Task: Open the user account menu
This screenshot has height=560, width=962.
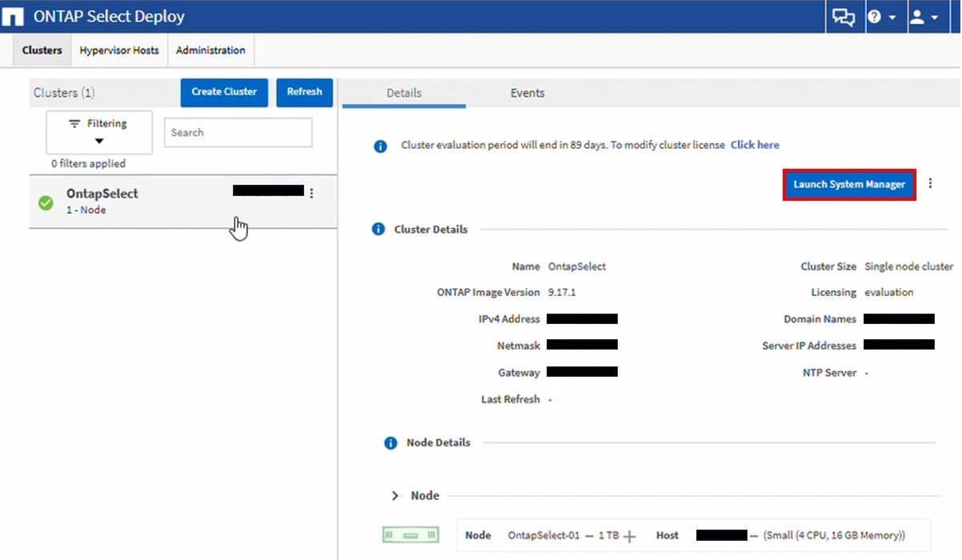Action: coord(924,17)
